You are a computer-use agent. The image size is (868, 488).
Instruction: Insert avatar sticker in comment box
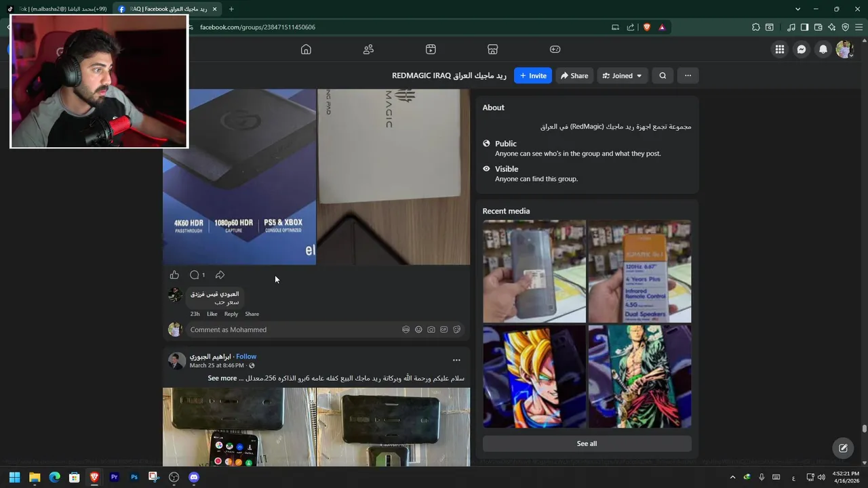point(406,329)
